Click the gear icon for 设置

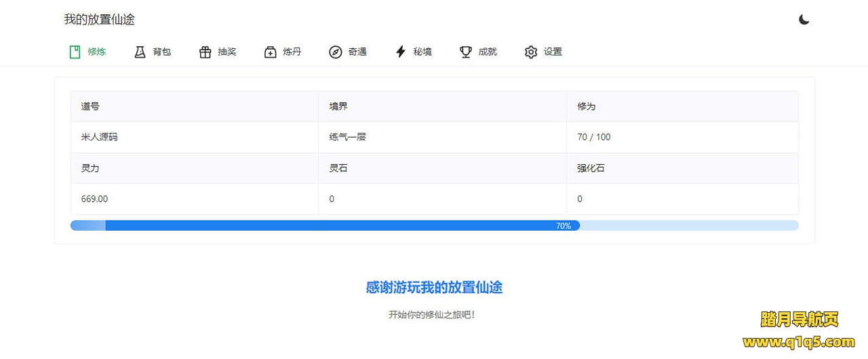[530, 52]
